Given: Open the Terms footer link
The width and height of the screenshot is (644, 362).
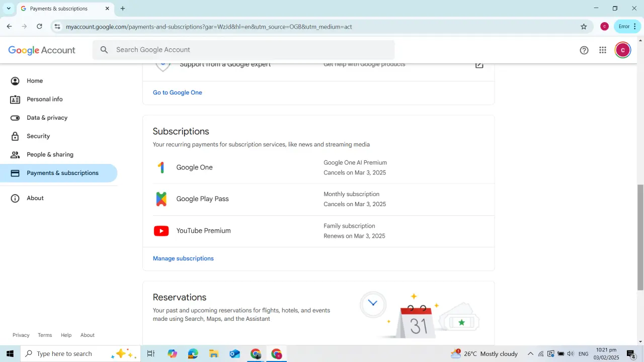Looking at the screenshot, I should pos(45,335).
